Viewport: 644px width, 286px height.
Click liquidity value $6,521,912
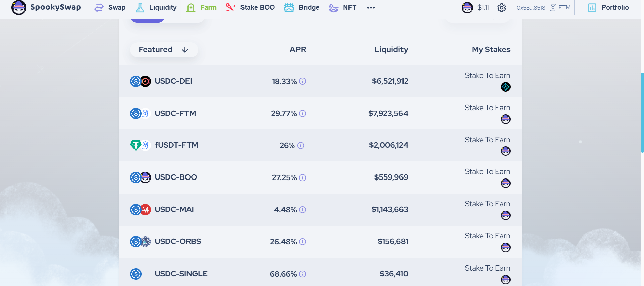click(x=390, y=81)
